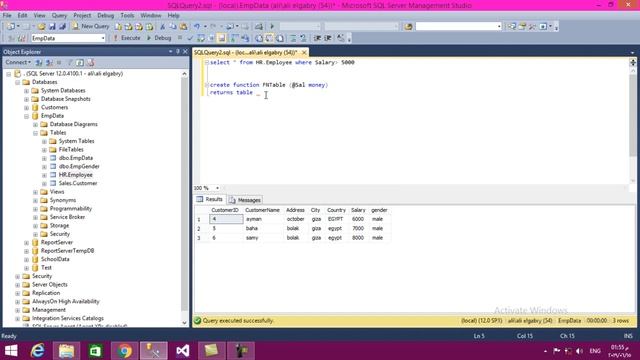Click the Object Explorer scroll down arrow
This screenshot has height=360, width=640.
(184, 322)
